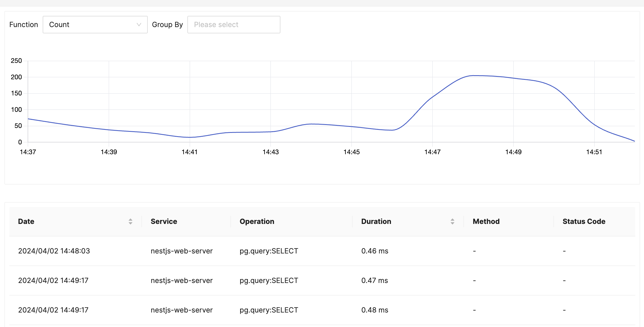Open the Function Count dropdown
The image size is (644, 327).
pos(95,25)
